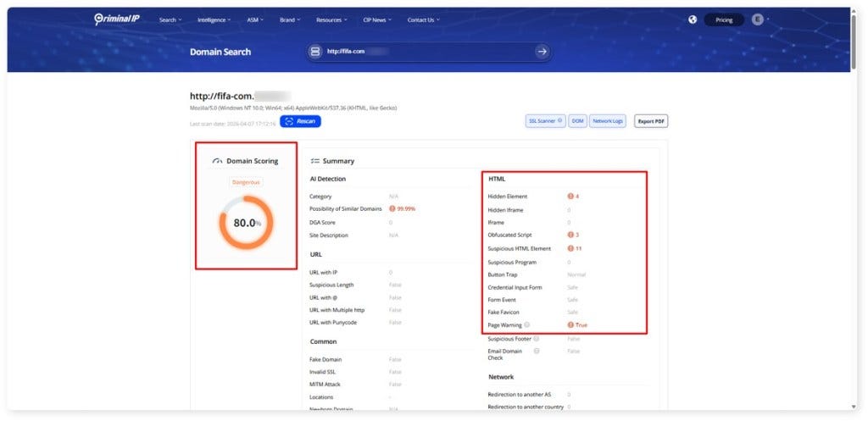Click the http://fifa-com domain heading

(x=222, y=97)
